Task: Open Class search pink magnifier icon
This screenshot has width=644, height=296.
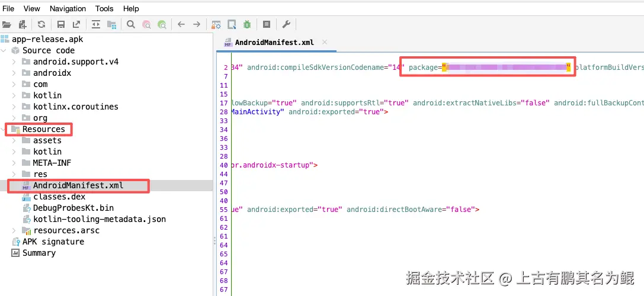Action: pyautogui.click(x=146, y=25)
